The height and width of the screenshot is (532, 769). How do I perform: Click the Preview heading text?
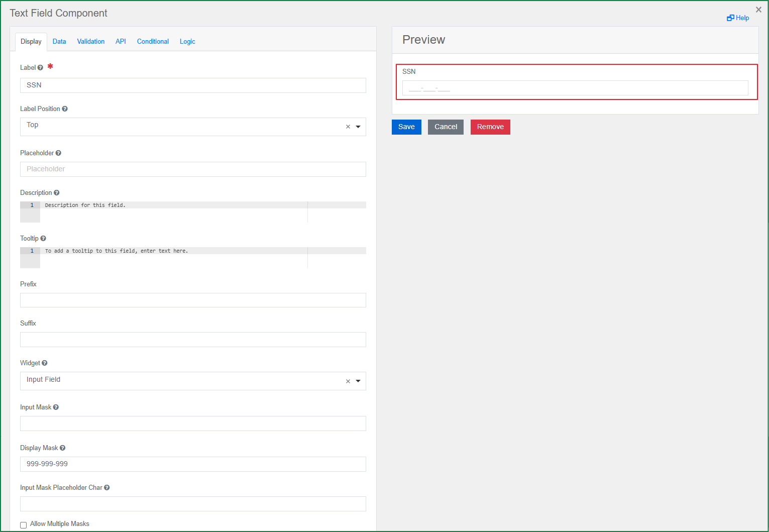tap(423, 40)
